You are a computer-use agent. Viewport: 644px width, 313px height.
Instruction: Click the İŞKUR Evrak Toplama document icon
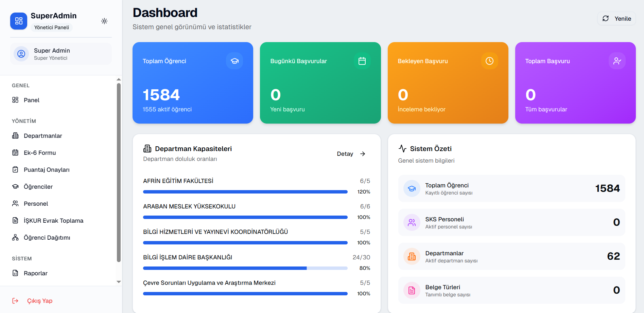point(15,220)
